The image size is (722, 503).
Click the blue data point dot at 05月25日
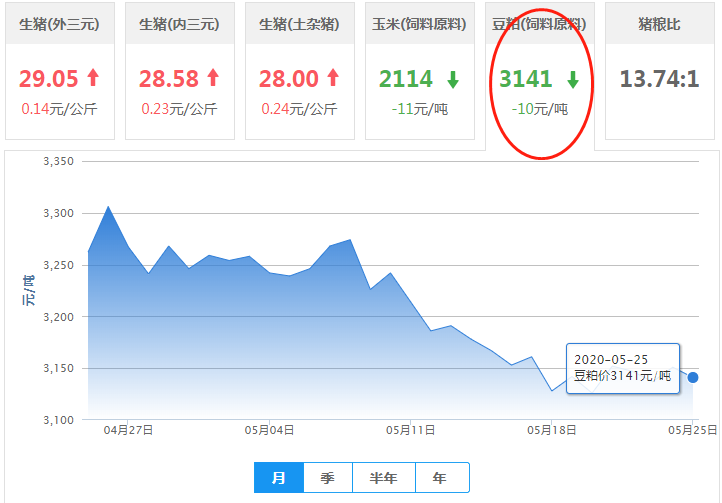[693, 377]
